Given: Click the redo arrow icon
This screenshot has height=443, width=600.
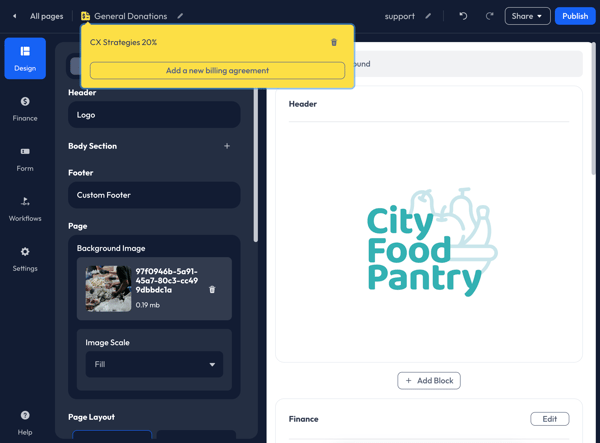Looking at the screenshot, I should [x=489, y=16].
